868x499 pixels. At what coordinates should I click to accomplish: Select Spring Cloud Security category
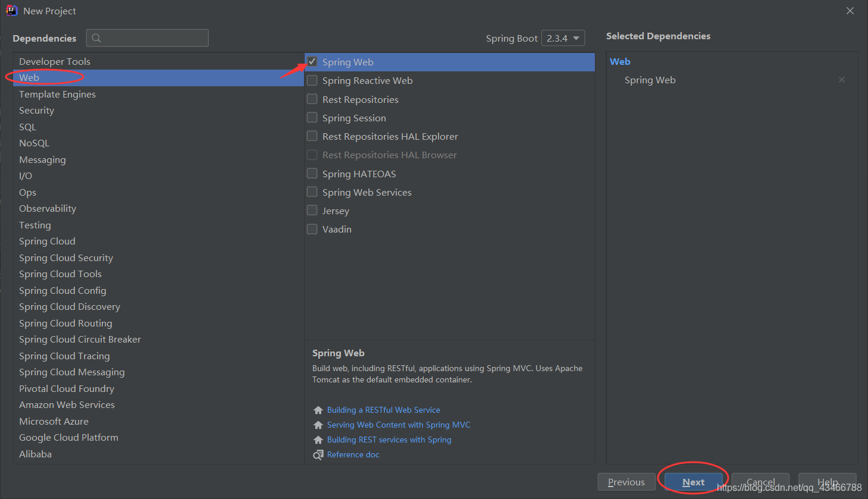coord(158,258)
